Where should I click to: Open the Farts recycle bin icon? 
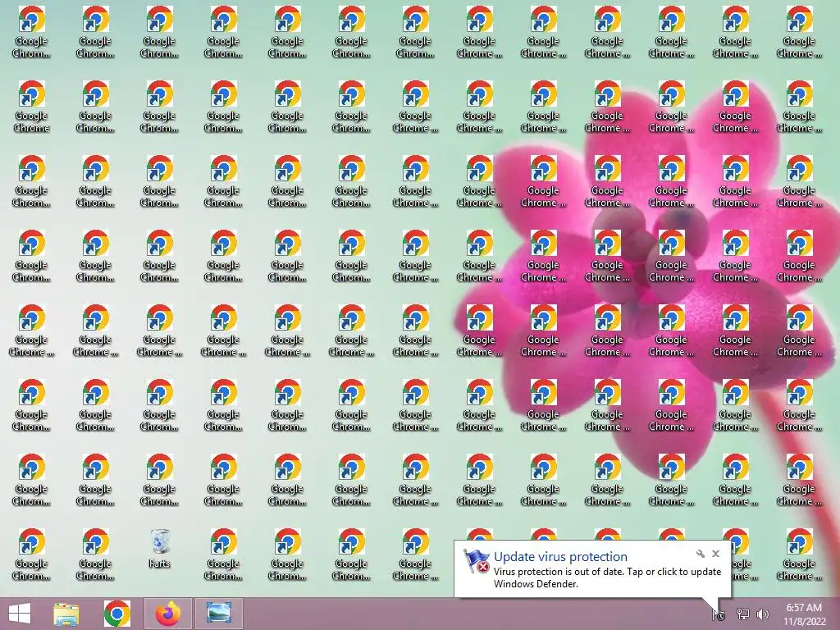point(160,549)
